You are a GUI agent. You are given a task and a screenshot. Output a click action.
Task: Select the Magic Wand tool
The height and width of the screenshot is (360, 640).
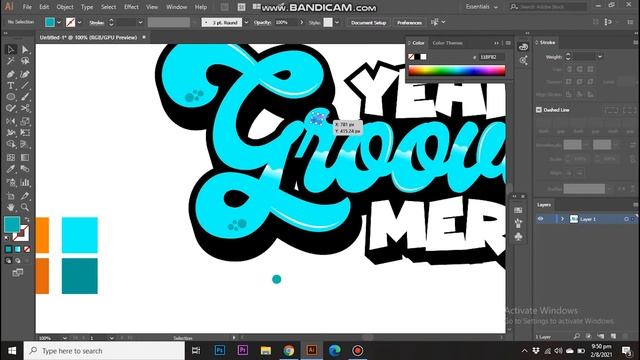[x=11, y=61]
